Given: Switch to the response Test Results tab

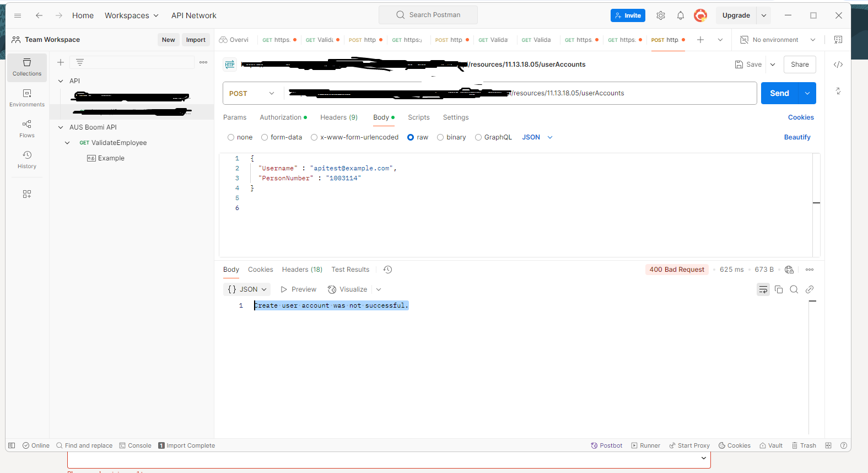Looking at the screenshot, I should tap(351, 270).
